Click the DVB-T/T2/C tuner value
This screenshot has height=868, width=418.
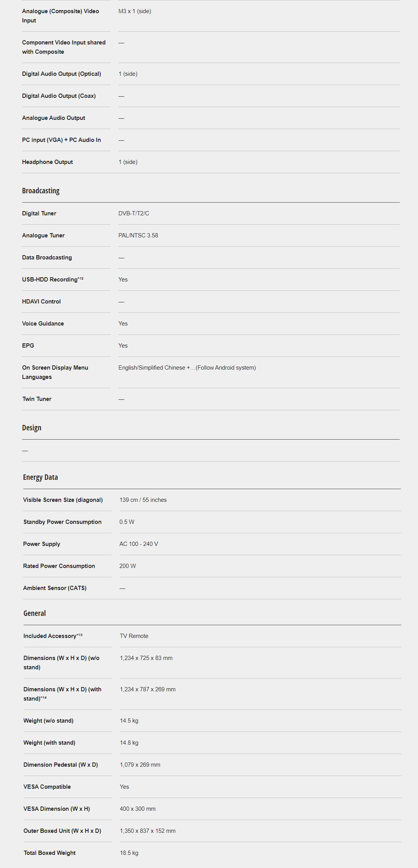pos(134,213)
